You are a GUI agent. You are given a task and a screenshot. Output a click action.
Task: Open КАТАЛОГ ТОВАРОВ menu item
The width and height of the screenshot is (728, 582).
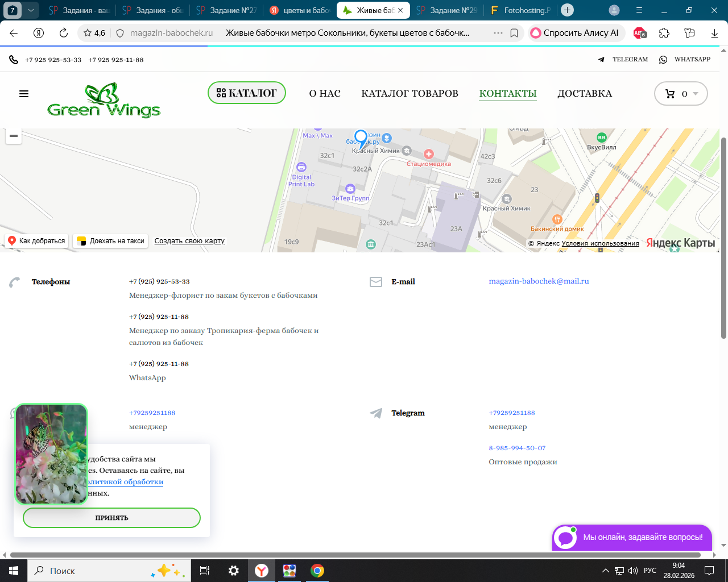(409, 93)
